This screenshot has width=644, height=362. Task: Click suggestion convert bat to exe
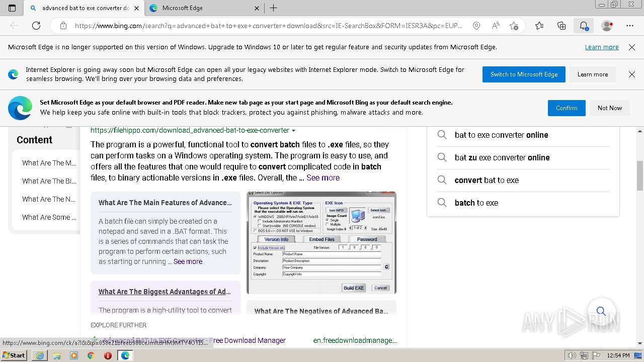click(487, 180)
